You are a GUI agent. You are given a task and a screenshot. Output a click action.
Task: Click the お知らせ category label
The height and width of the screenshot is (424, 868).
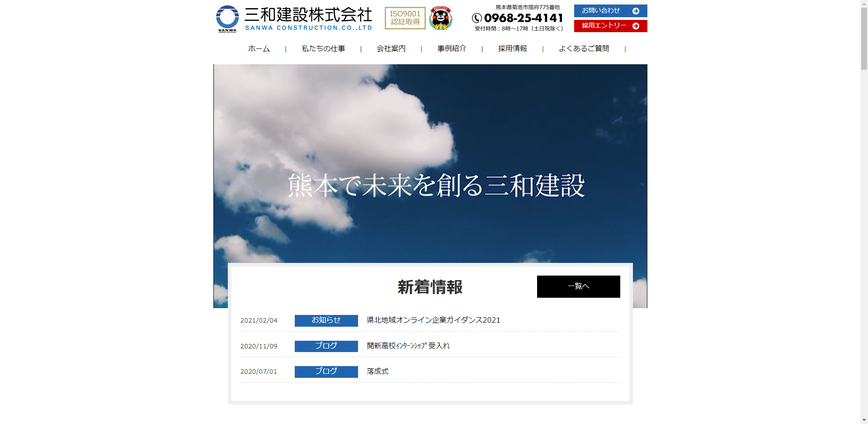click(326, 320)
